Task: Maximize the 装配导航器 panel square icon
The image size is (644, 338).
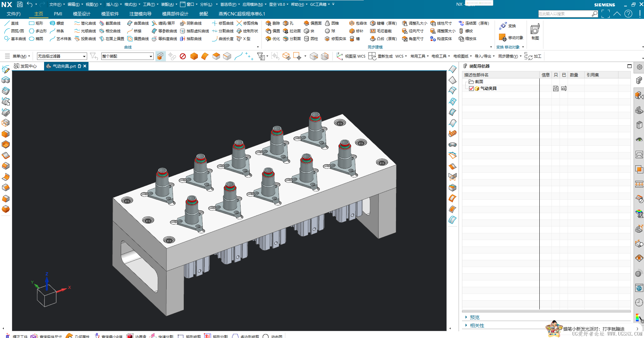Action: (x=629, y=66)
